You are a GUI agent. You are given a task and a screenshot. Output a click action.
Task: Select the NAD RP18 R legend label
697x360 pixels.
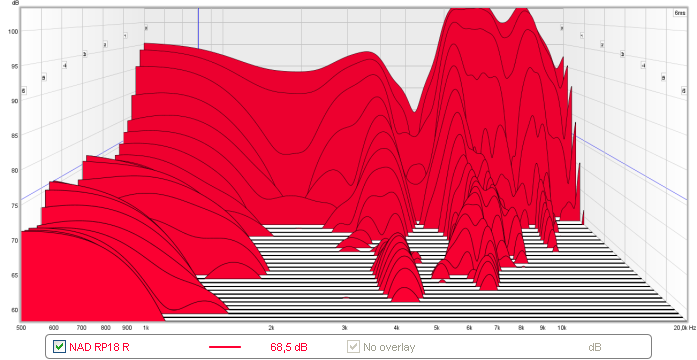pyautogui.click(x=99, y=347)
